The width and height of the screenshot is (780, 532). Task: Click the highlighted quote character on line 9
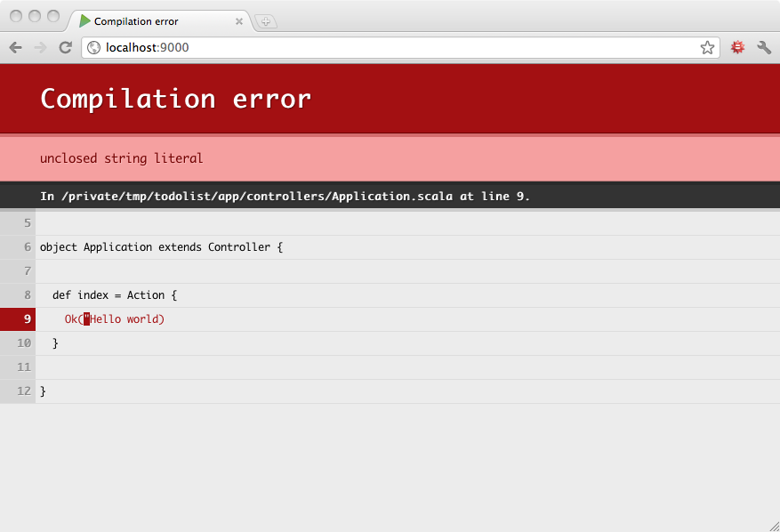[87, 319]
